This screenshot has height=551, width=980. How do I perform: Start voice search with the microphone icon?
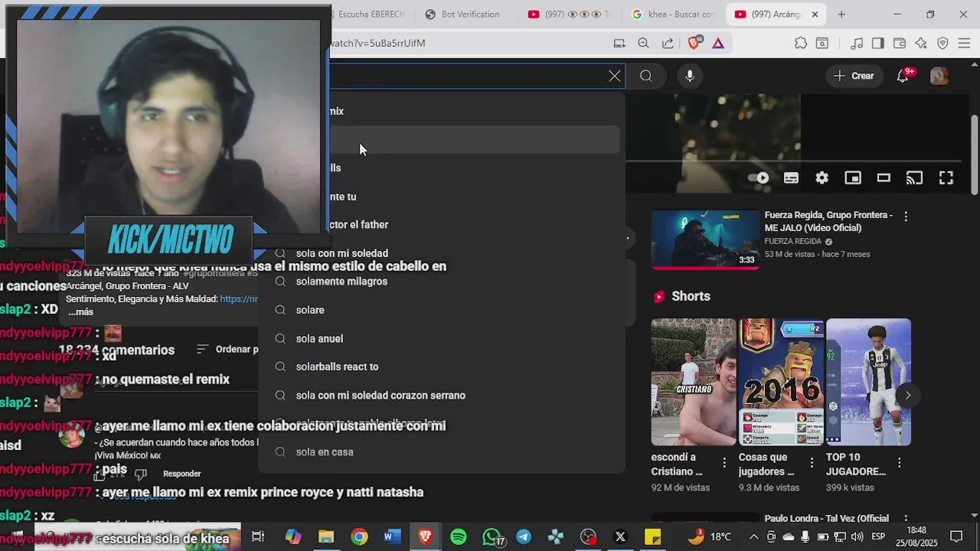[690, 76]
